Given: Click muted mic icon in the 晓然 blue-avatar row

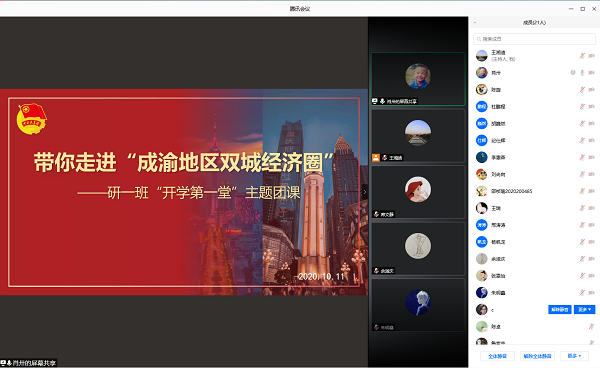Looking at the screenshot, I should tap(582, 123).
